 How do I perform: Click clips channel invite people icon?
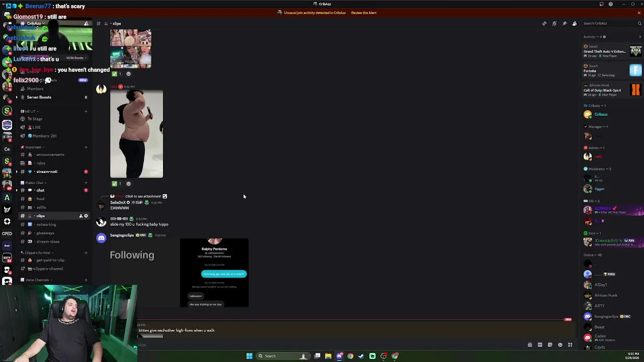pos(80,216)
